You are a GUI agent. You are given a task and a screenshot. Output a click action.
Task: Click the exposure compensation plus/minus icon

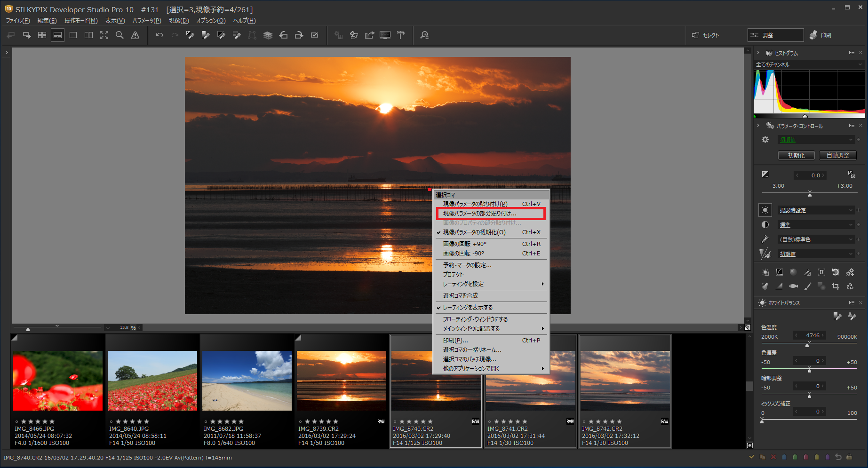765,175
